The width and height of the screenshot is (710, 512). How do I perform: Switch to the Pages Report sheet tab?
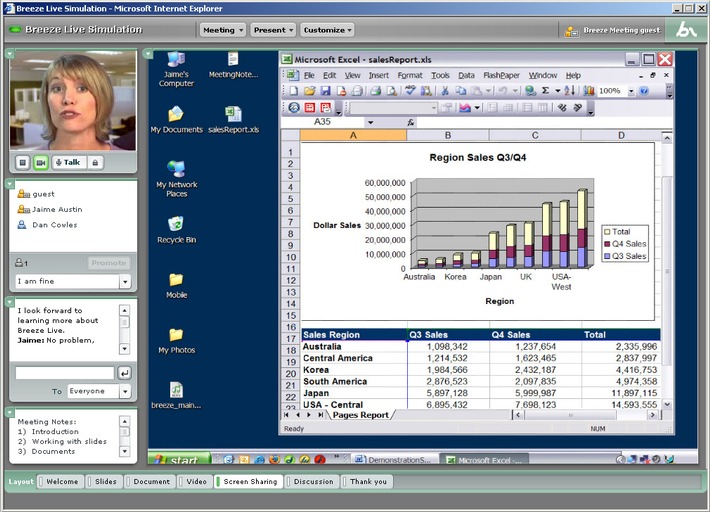pos(360,415)
